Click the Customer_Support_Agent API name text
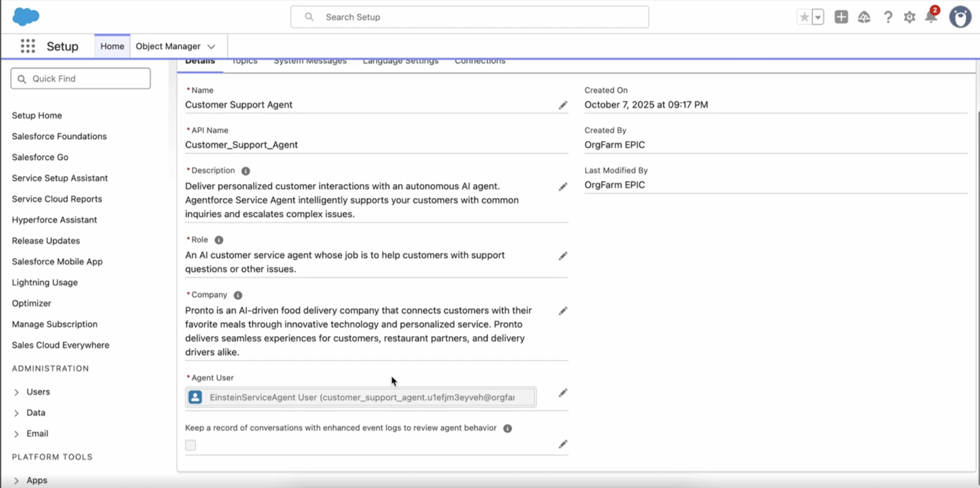Image resolution: width=980 pixels, height=488 pixels. point(241,145)
